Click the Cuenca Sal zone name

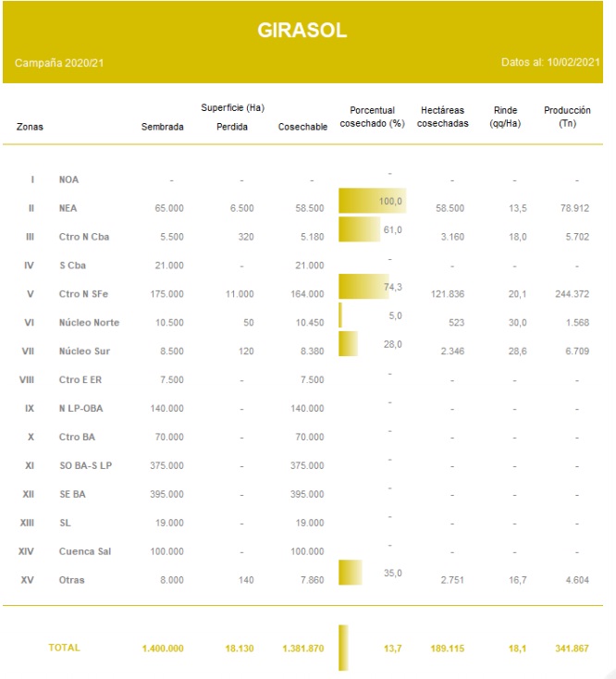(x=84, y=552)
